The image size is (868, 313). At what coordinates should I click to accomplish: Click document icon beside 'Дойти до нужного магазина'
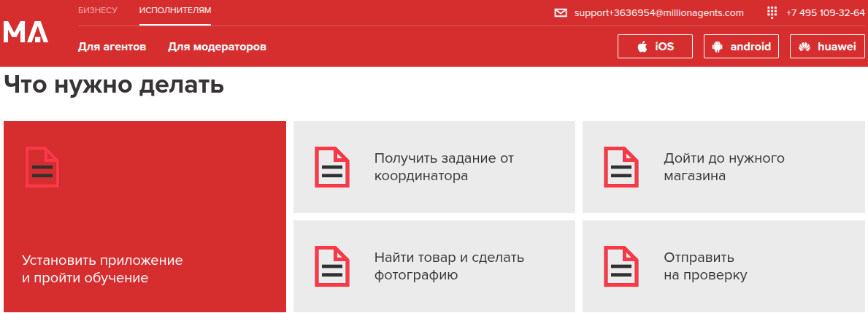(x=621, y=167)
